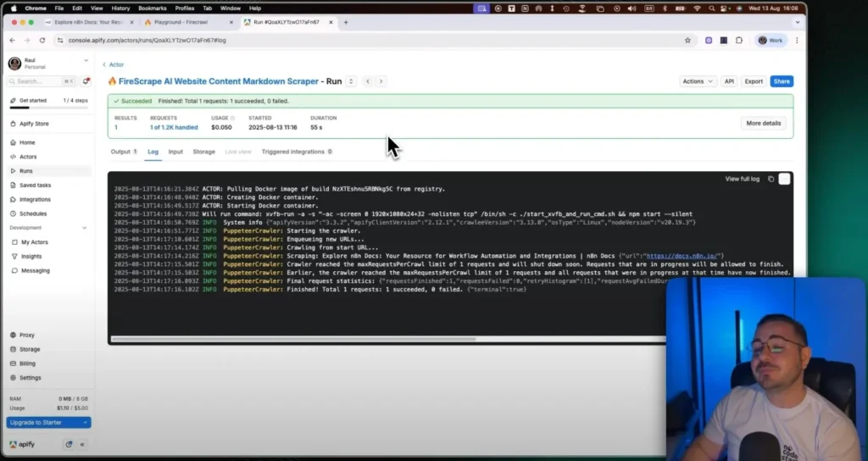The width and height of the screenshot is (868, 461).
Task: Go to the previous run arrow
Action: click(368, 81)
